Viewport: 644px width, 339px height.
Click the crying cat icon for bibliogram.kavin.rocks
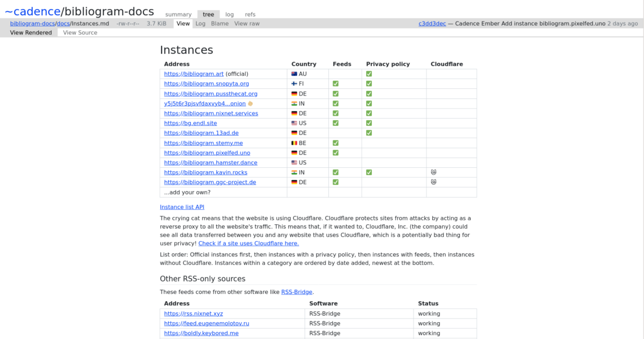coord(433,172)
